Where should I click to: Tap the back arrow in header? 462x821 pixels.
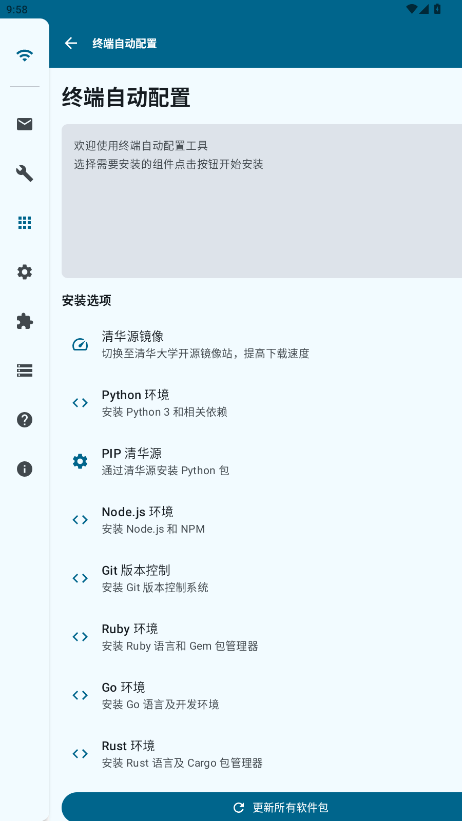coord(71,43)
